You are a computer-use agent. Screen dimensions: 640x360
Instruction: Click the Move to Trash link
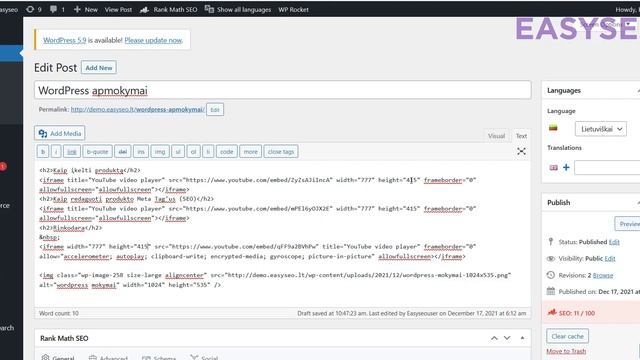coord(566,351)
